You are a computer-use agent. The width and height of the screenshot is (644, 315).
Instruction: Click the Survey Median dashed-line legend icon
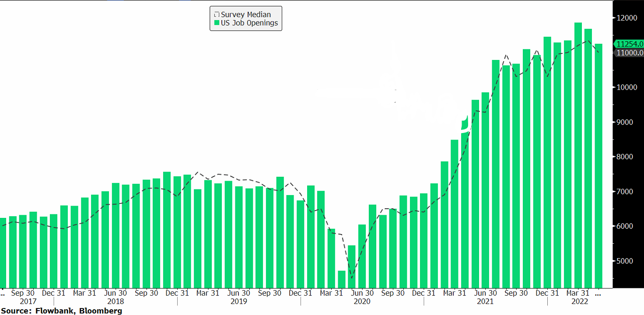(217, 15)
